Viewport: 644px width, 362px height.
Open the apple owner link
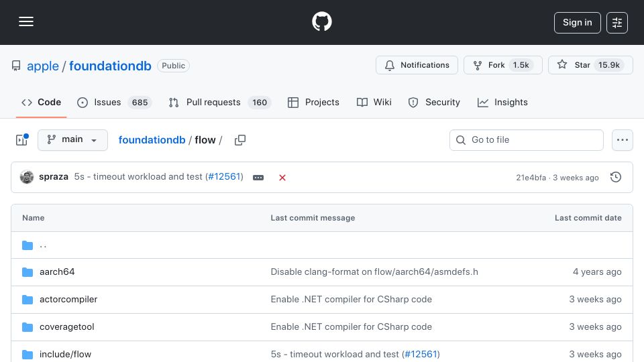coord(43,66)
